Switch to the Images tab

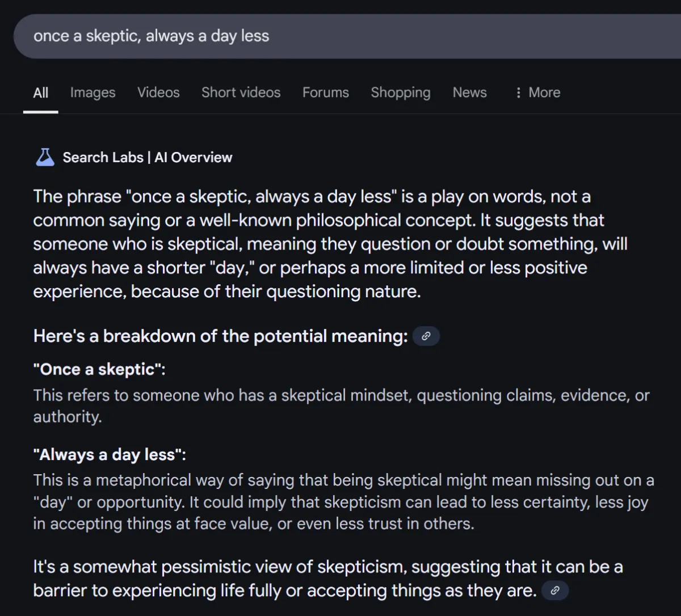point(93,92)
